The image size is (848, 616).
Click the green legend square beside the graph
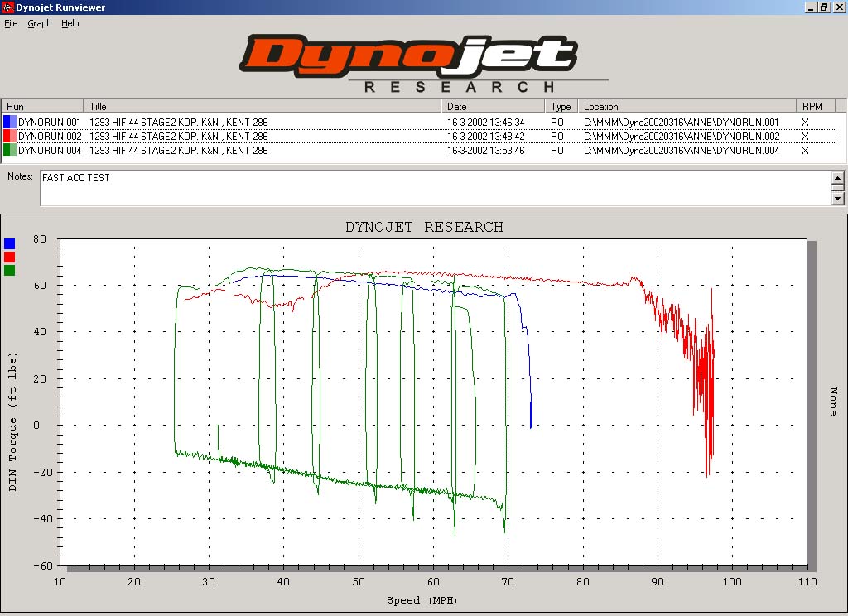9,271
